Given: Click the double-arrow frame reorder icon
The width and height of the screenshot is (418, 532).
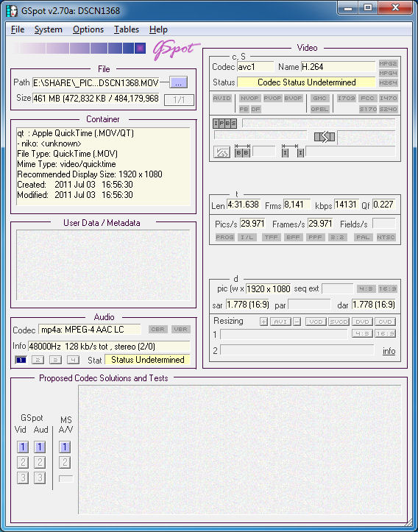Looking at the screenshot, I should click(325, 137).
